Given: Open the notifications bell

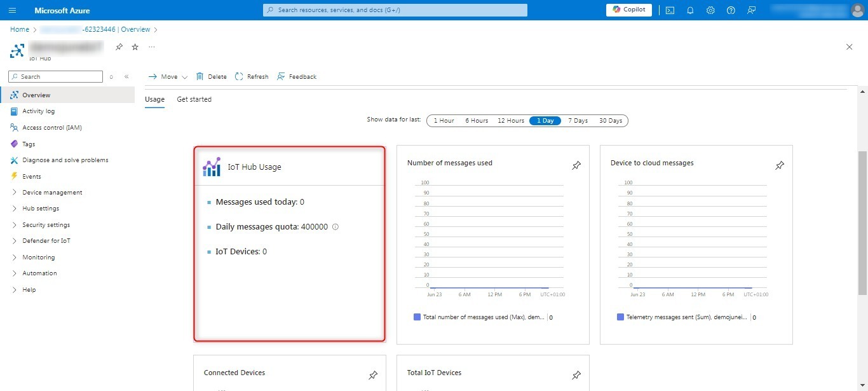Looking at the screenshot, I should pyautogui.click(x=690, y=10).
